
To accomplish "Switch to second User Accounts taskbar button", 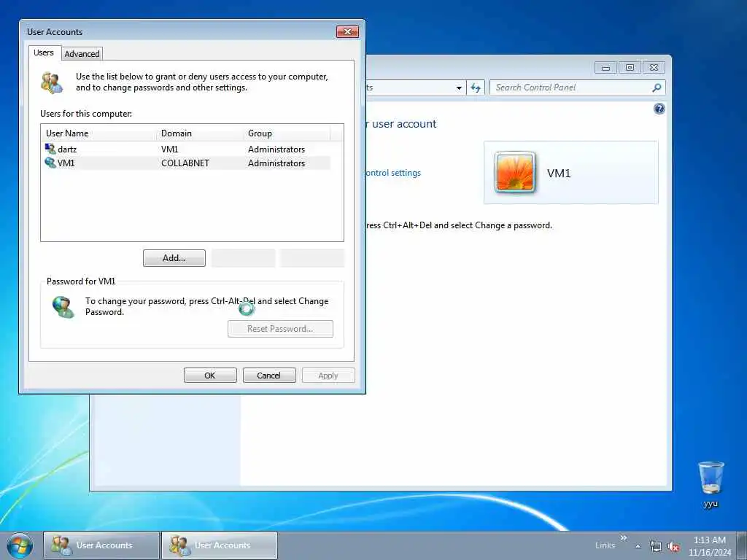I will click(x=219, y=545).
